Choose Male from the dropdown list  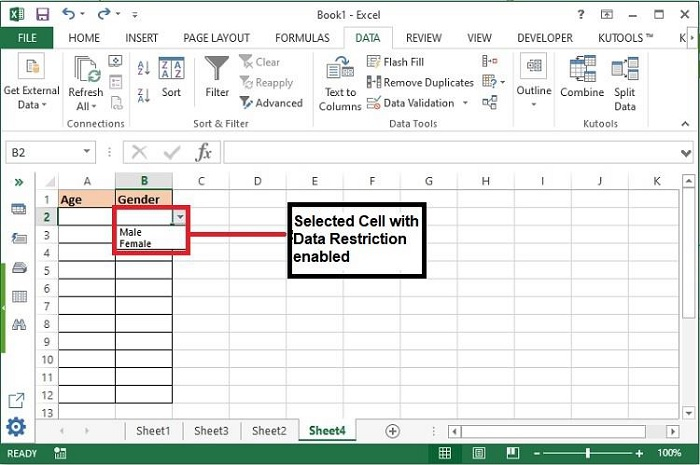point(130,232)
